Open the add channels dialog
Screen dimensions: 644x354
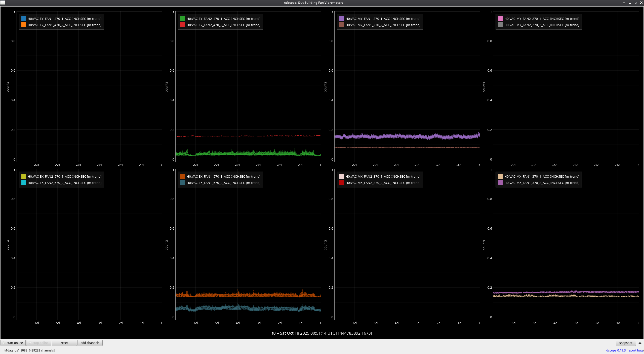pyautogui.click(x=90, y=343)
